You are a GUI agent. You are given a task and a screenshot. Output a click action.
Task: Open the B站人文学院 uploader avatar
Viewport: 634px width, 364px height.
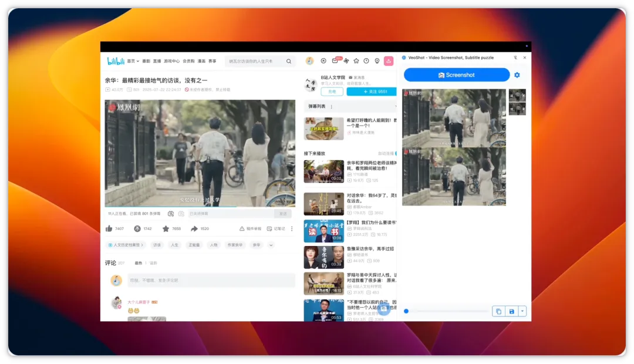pyautogui.click(x=311, y=85)
